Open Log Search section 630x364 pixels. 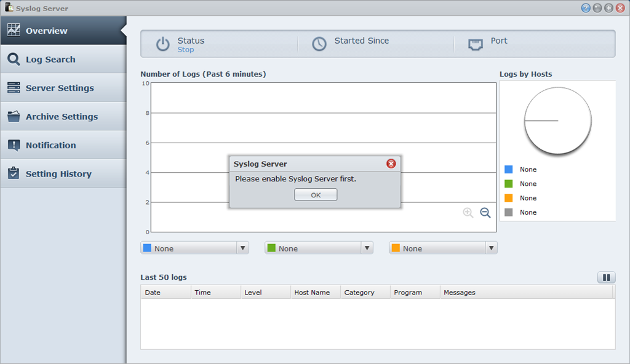62,60
